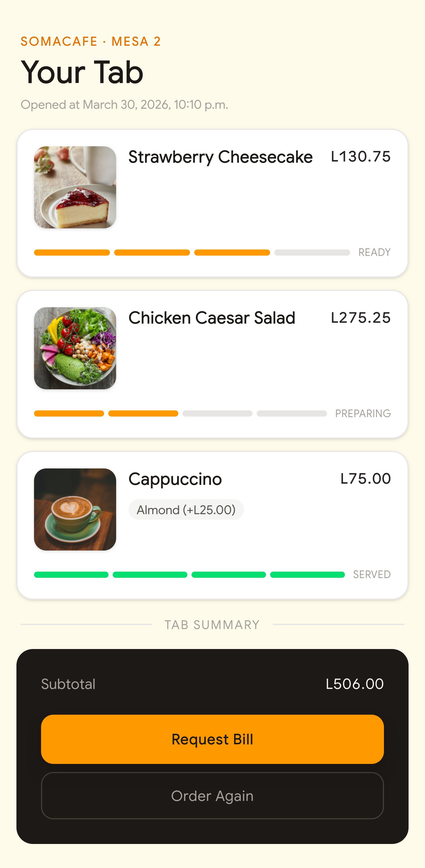425x868 pixels.
Task: Tap the SOMACAFE · MESA 2 header
Action: 91,41
